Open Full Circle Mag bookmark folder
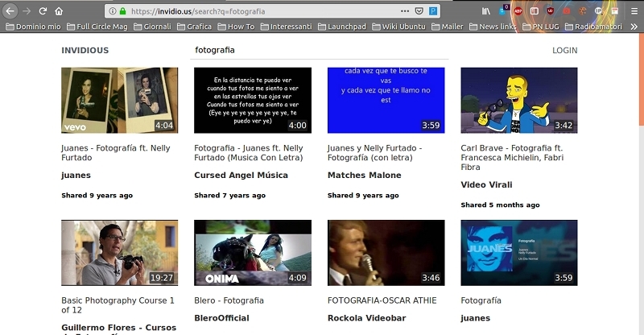 point(97,27)
